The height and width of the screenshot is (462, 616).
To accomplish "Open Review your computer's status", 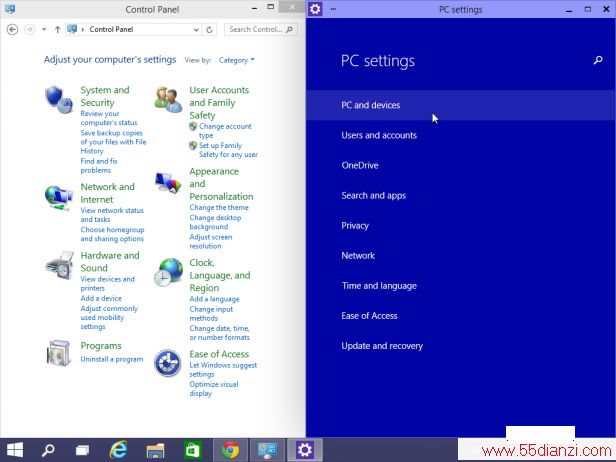I will pos(109,118).
